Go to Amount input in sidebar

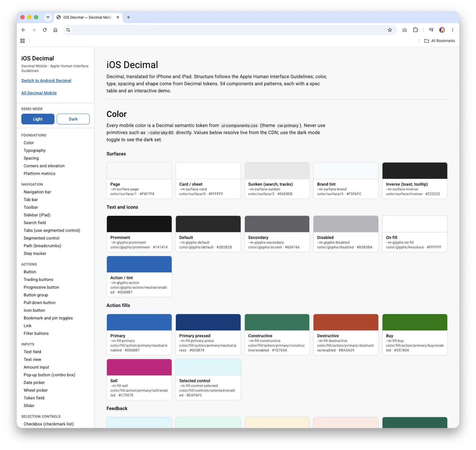[x=36, y=367]
